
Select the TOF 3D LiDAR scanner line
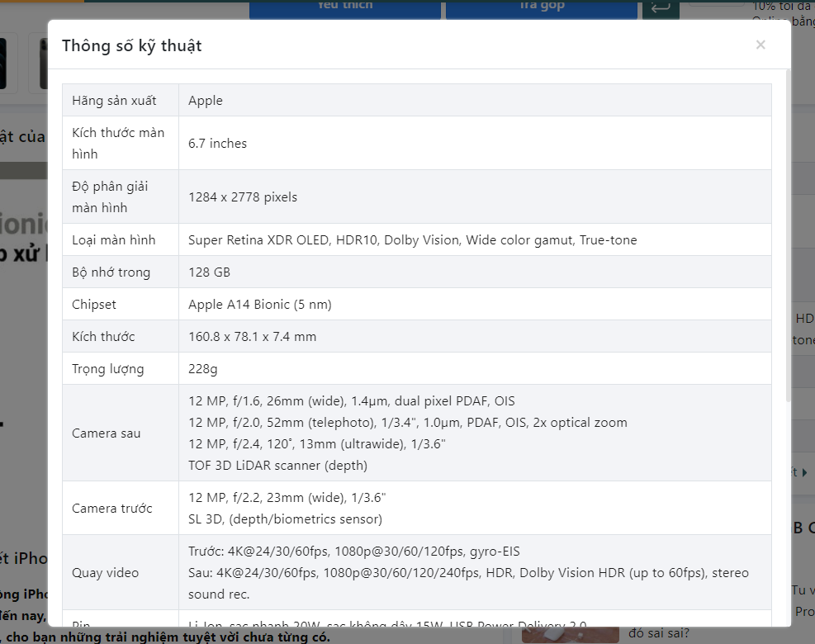277,465
